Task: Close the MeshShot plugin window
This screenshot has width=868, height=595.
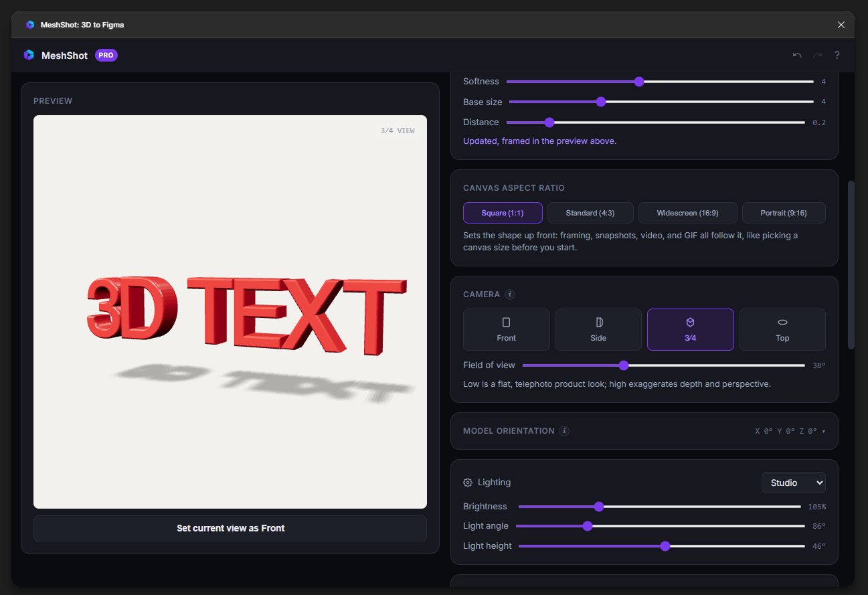Action: point(841,25)
